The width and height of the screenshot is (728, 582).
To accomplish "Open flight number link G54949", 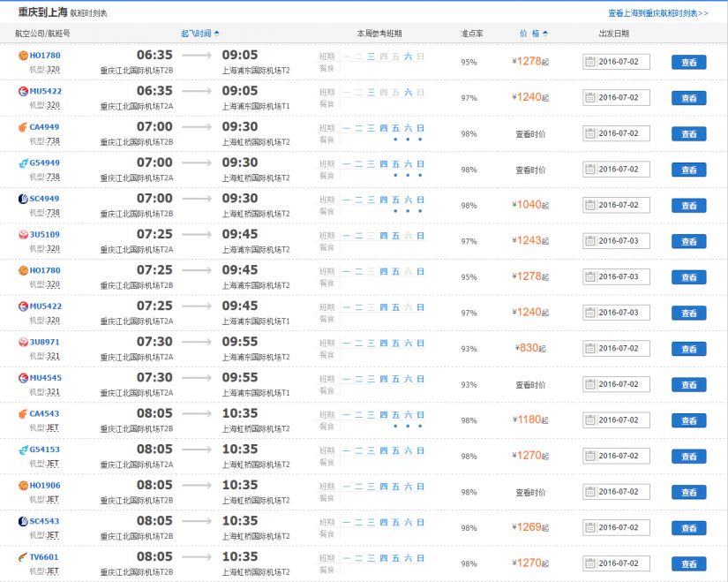I will pos(45,163).
